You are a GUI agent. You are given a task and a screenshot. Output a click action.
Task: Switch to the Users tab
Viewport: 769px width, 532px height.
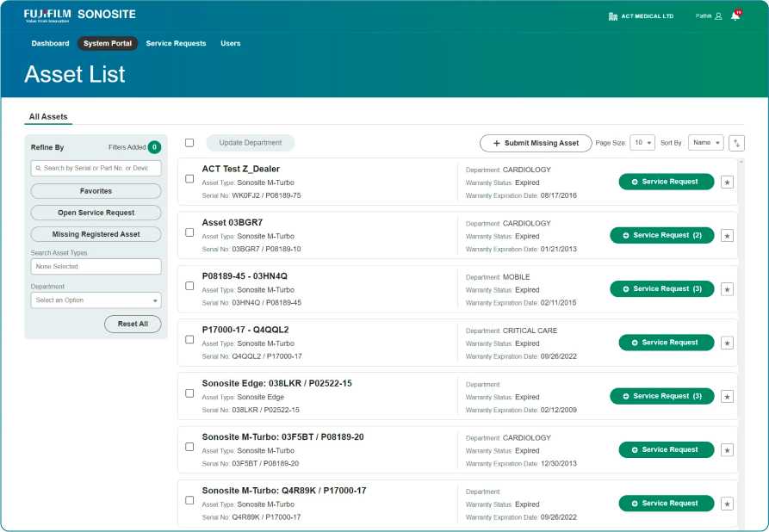coord(231,43)
